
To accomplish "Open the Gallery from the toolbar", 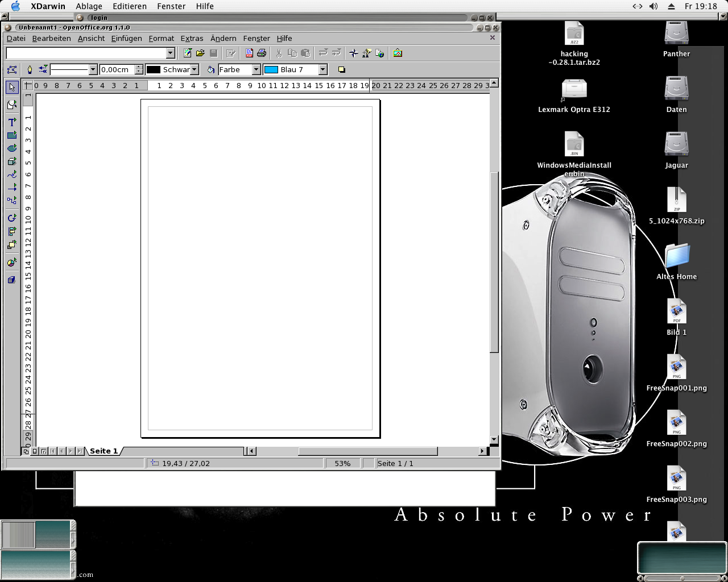I will (x=398, y=53).
